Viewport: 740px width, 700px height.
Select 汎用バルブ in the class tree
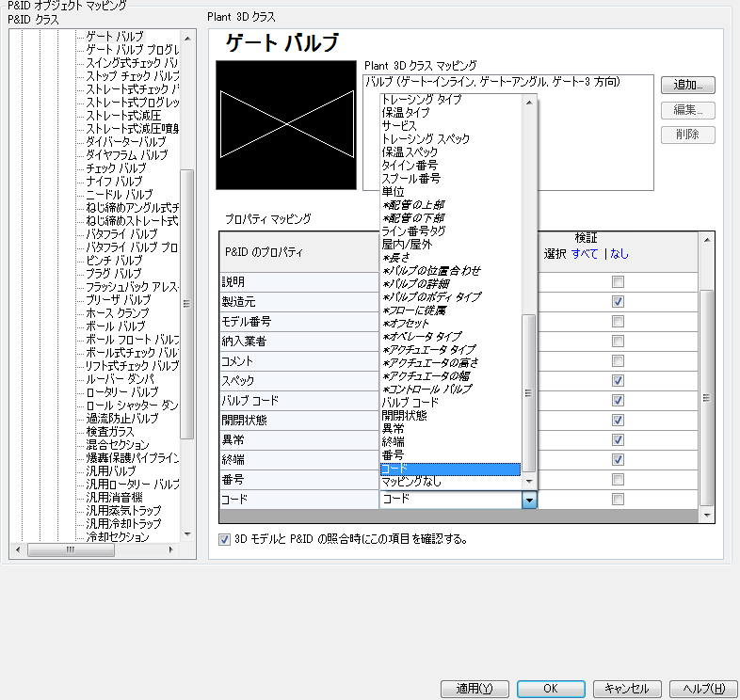110,470
